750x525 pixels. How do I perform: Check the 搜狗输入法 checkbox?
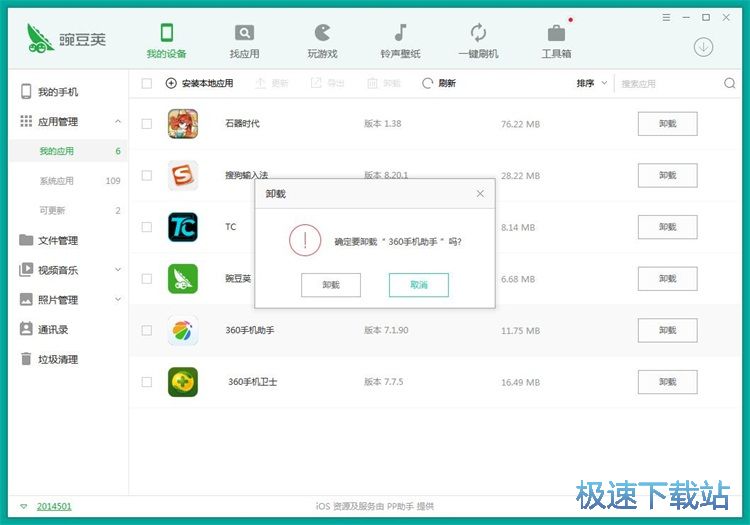pyautogui.click(x=147, y=175)
